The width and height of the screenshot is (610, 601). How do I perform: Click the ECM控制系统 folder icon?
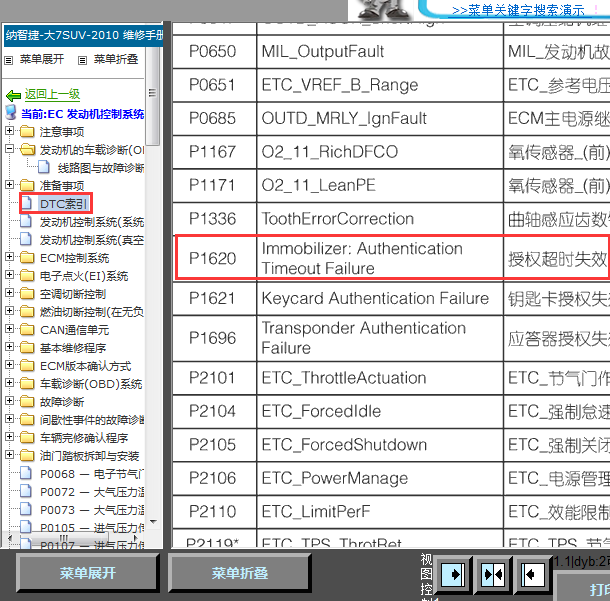(x=27, y=258)
